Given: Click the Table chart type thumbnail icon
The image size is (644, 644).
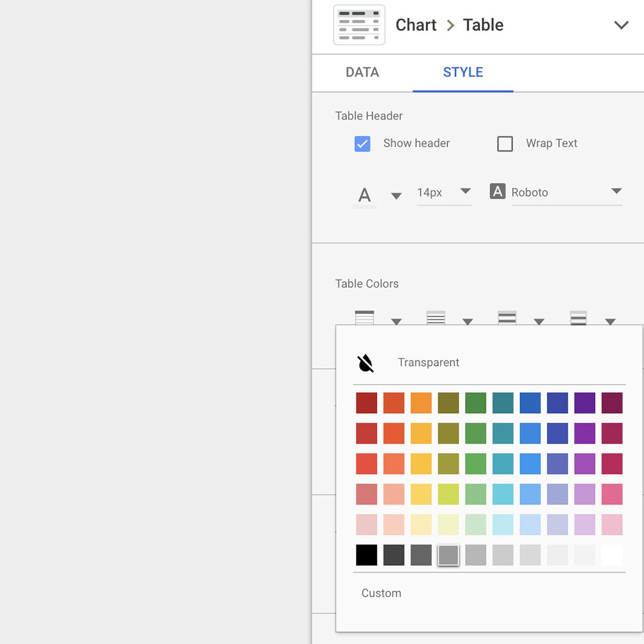Looking at the screenshot, I should pyautogui.click(x=359, y=25).
